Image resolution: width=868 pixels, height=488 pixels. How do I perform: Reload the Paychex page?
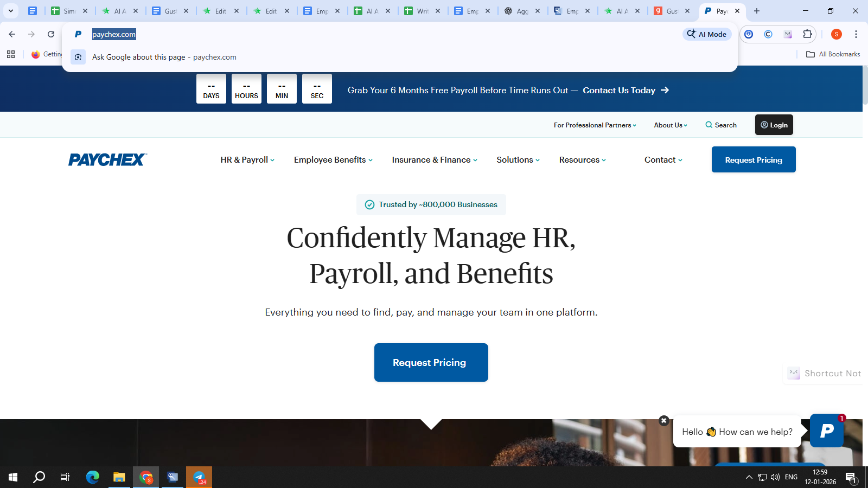click(51, 34)
